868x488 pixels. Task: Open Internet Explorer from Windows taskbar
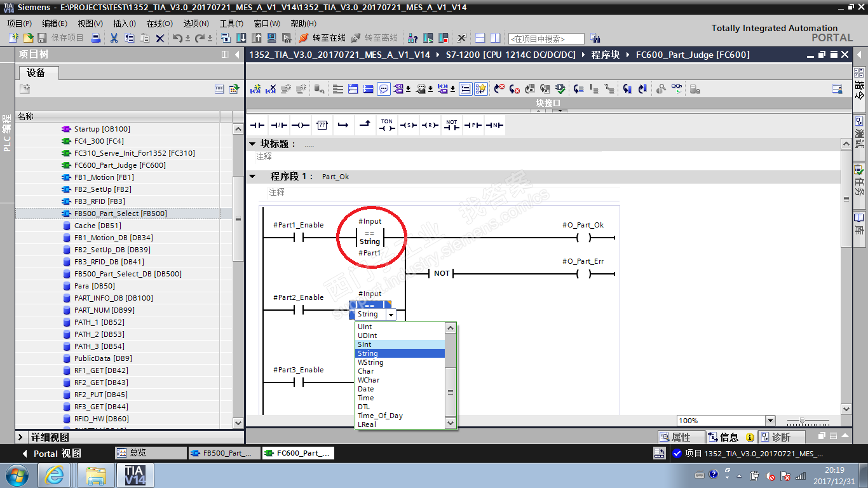(55, 475)
